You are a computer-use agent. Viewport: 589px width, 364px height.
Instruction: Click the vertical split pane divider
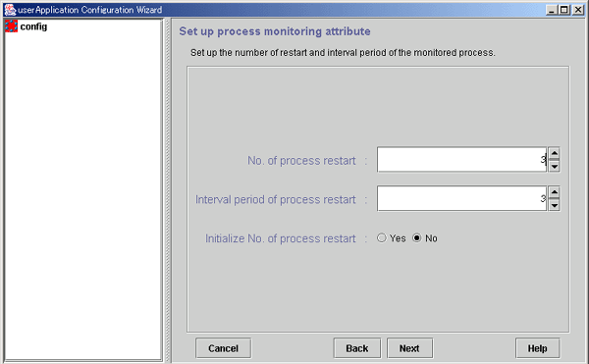coord(168,190)
